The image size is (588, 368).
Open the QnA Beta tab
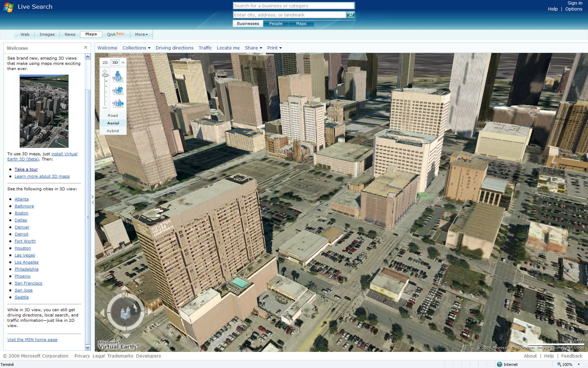pyautogui.click(x=115, y=34)
